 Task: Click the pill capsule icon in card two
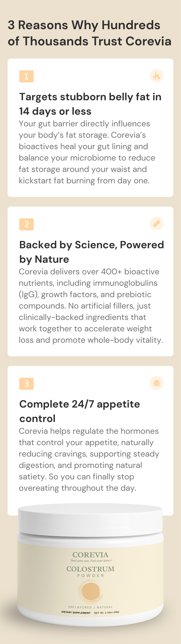click(157, 223)
